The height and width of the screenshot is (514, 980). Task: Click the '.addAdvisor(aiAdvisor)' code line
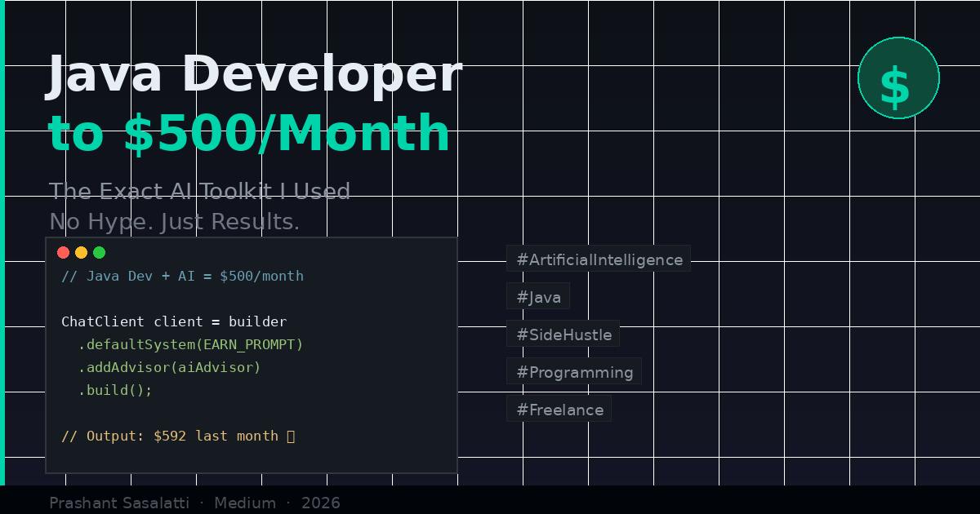pyautogui.click(x=170, y=367)
